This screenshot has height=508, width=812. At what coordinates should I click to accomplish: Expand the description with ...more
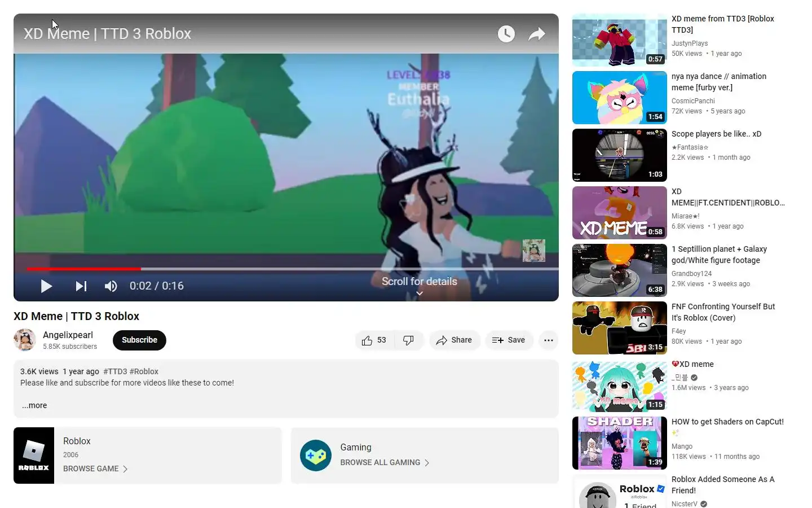[34, 405]
